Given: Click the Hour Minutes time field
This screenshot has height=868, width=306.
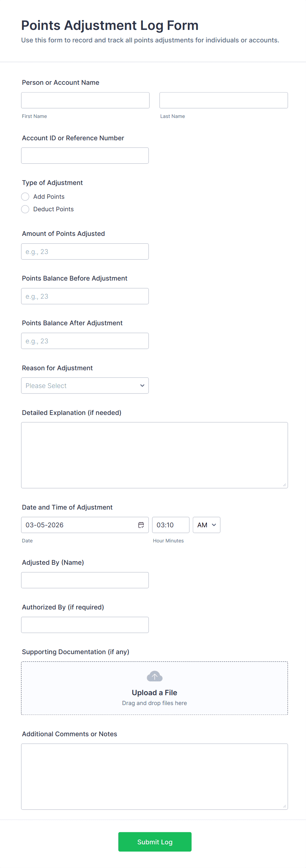Looking at the screenshot, I should [x=170, y=525].
